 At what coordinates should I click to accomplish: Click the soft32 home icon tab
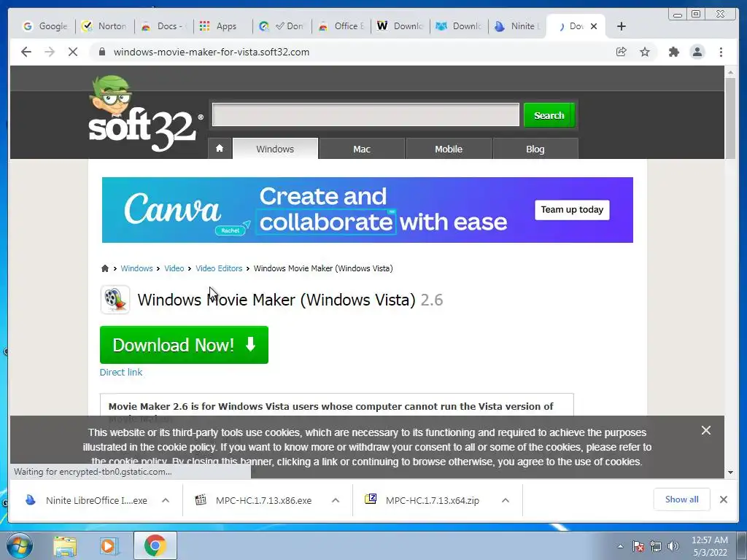pyautogui.click(x=220, y=149)
